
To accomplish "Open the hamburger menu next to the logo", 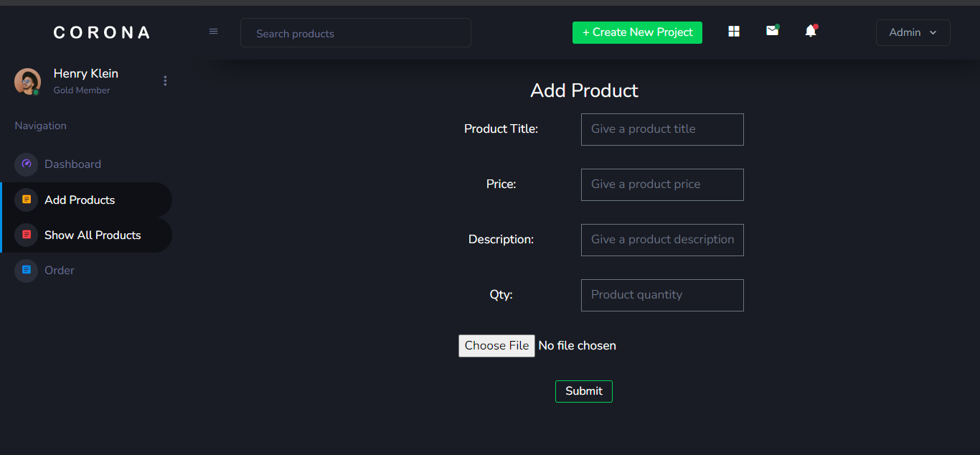I will click(213, 31).
